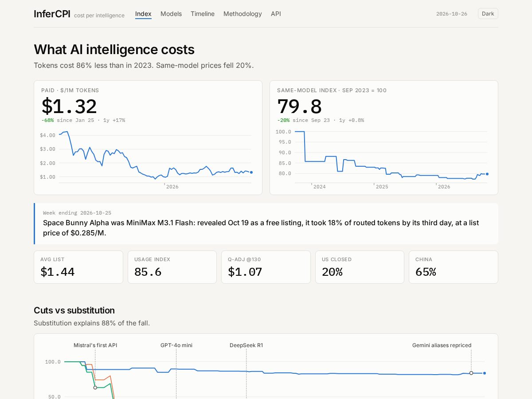
Task: Click the '-20% since Sep 23' text
Action: (304, 120)
